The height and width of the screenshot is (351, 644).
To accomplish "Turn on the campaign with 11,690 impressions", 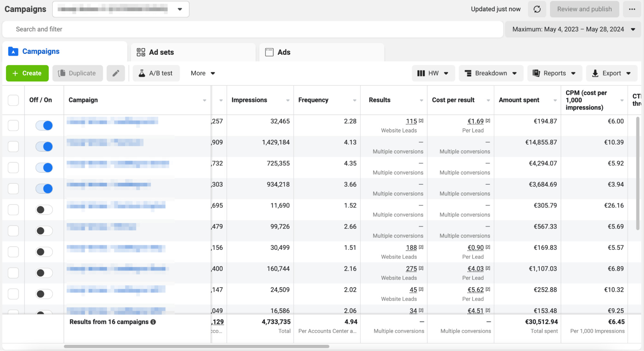I will (x=44, y=210).
